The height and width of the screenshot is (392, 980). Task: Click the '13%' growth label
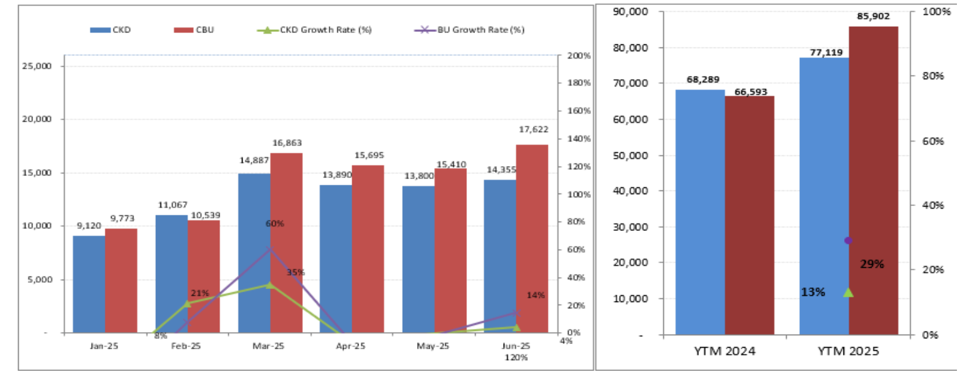point(813,292)
